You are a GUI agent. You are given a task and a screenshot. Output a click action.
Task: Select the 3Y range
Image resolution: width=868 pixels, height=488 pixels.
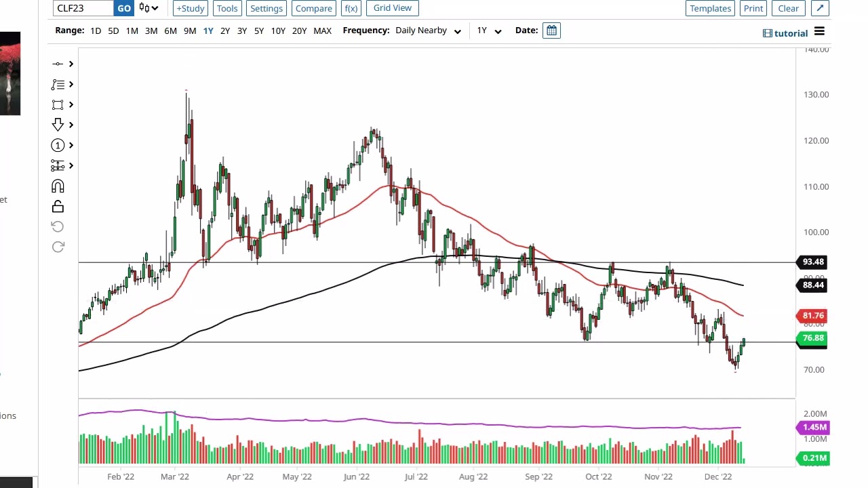pos(242,30)
